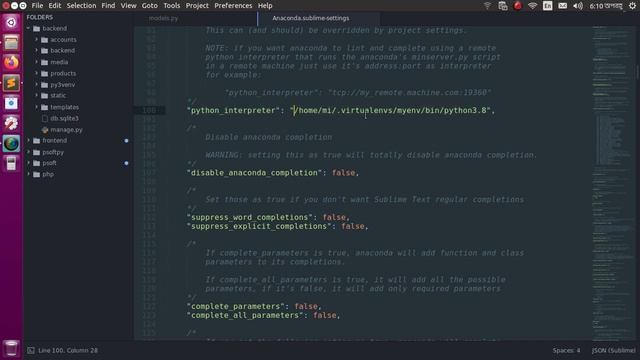Viewport: 640px width, 360px height.
Task: Click the Sublime Text dock icon
Action: pos(11,83)
